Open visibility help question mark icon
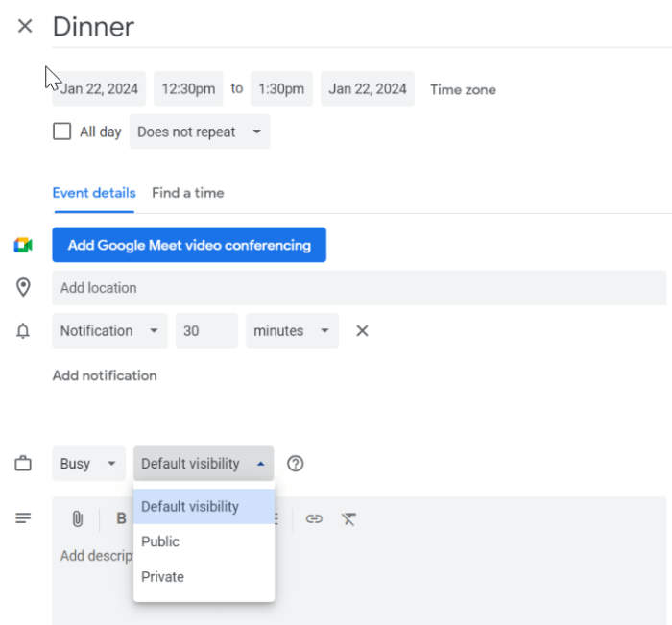This screenshot has width=672, height=625. pyautogui.click(x=296, y=464)
